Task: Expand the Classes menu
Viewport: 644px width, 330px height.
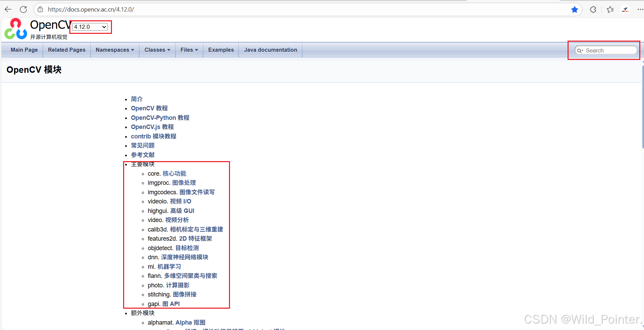Action: (157, 50)
